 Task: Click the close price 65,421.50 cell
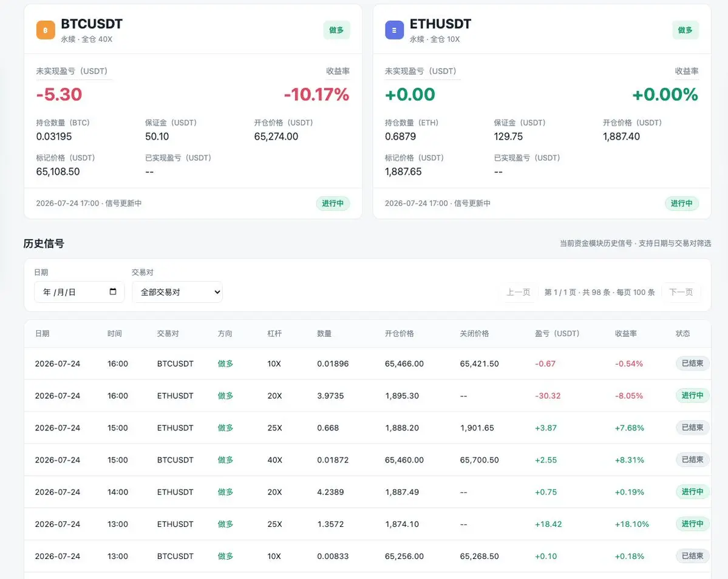pos(479,364)
